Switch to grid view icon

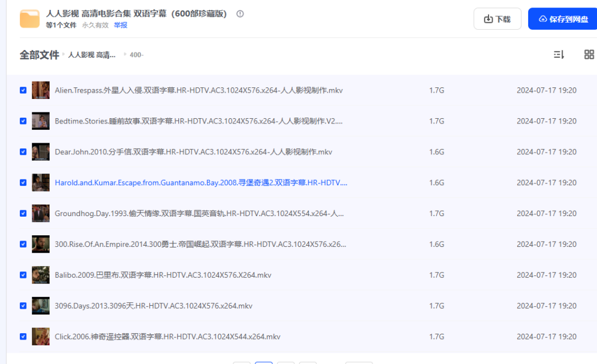pos(589,54)
